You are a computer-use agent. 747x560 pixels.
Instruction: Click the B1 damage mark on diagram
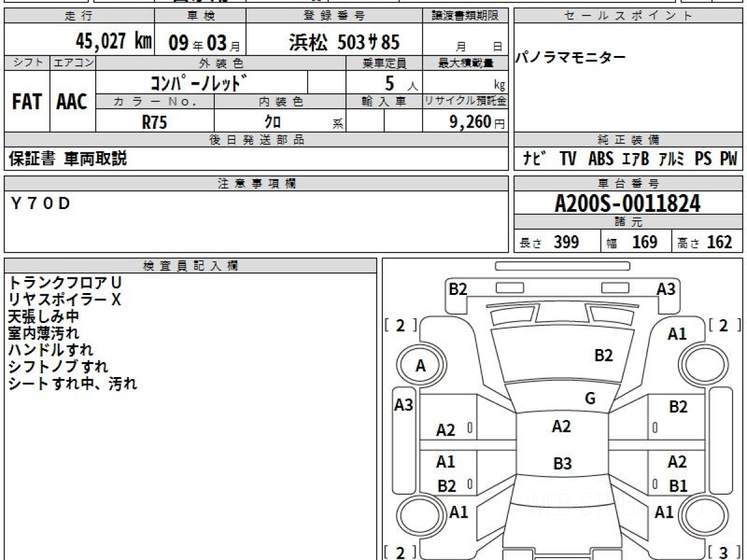678,486
